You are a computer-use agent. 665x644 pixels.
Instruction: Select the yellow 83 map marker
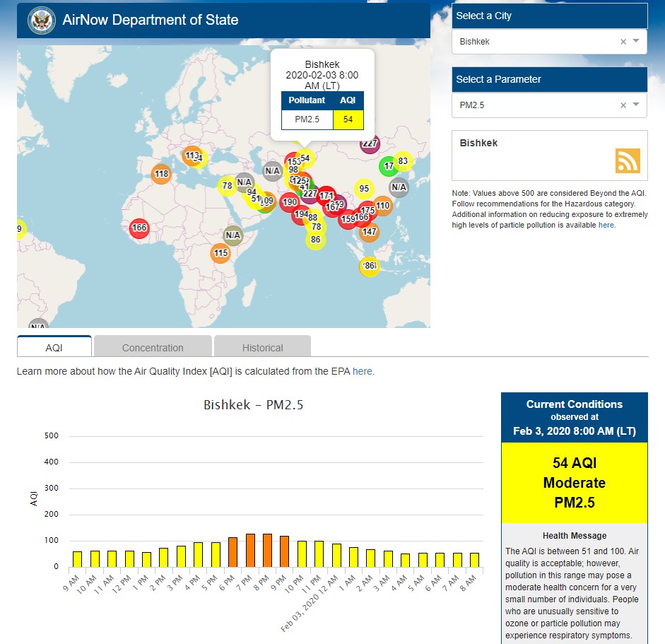(x=403, y=161)
